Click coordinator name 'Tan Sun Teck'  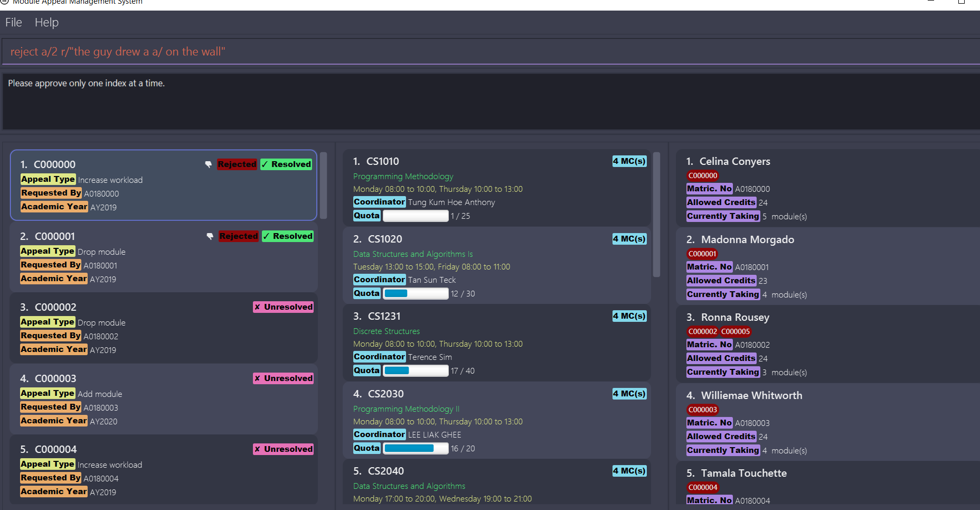click(x=432, y=280)
